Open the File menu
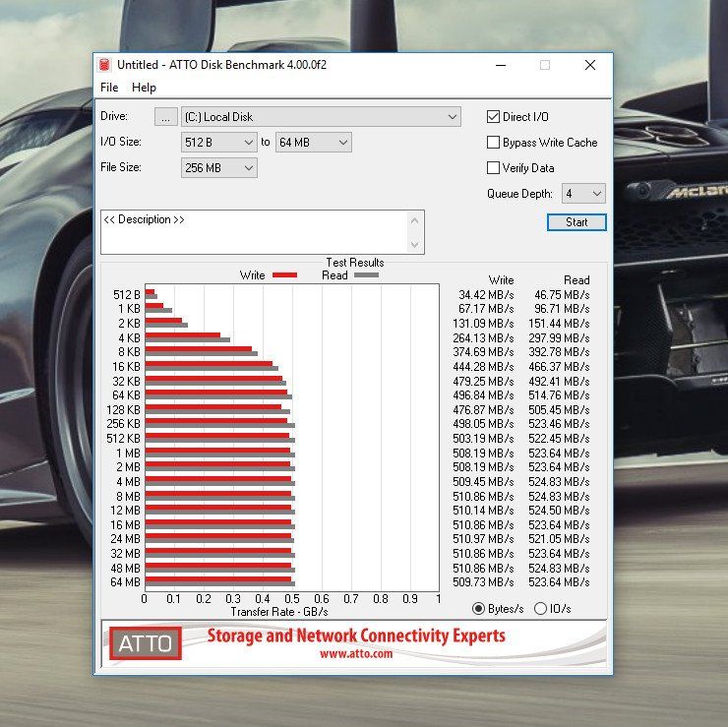This screenshot has width=728, height=727. pos(109,88)
